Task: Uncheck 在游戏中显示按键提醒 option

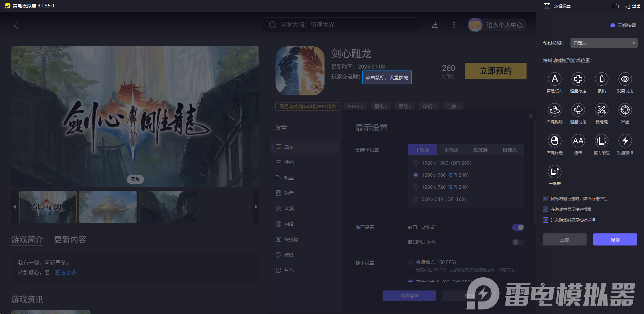Action: tap(545, 209)
